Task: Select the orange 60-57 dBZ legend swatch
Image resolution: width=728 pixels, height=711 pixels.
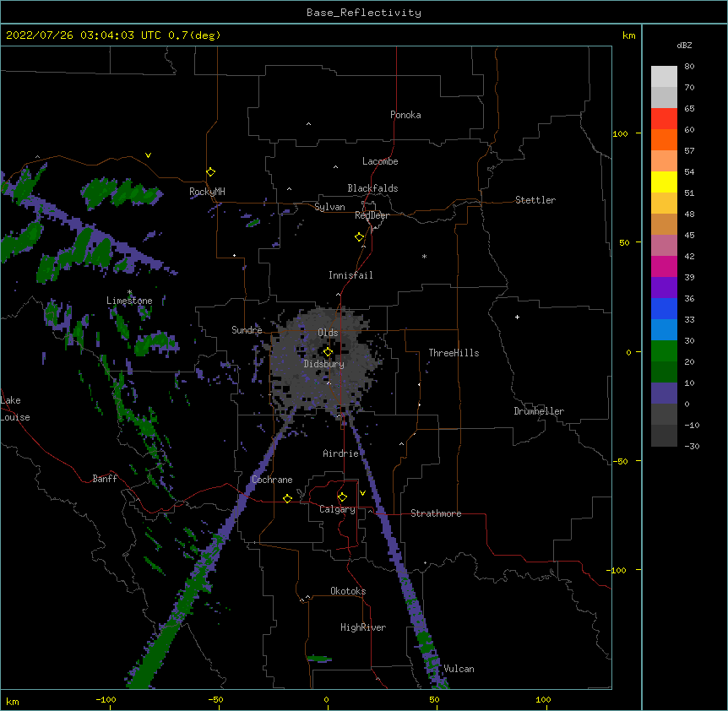Action: pyautogui.click(x=664, y=140)
